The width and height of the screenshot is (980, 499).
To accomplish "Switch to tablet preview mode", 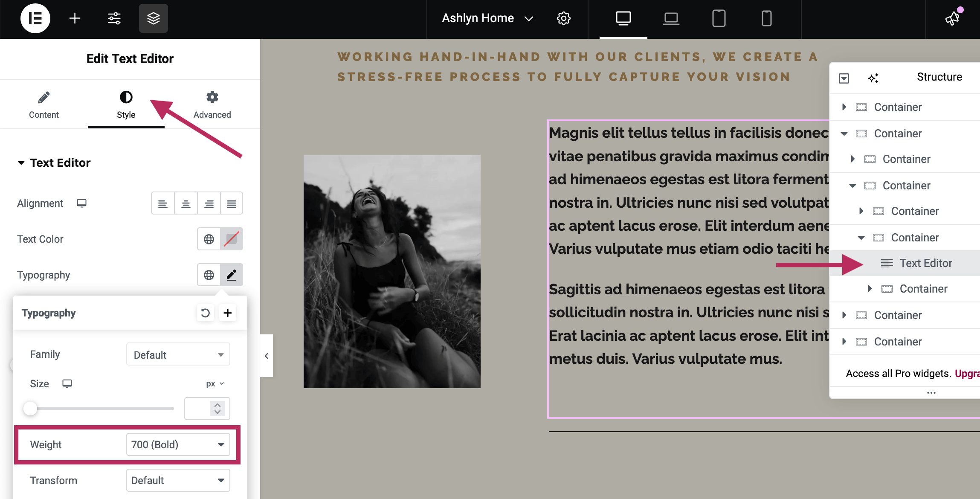I will pyautogui.click(x=719, y=18).
